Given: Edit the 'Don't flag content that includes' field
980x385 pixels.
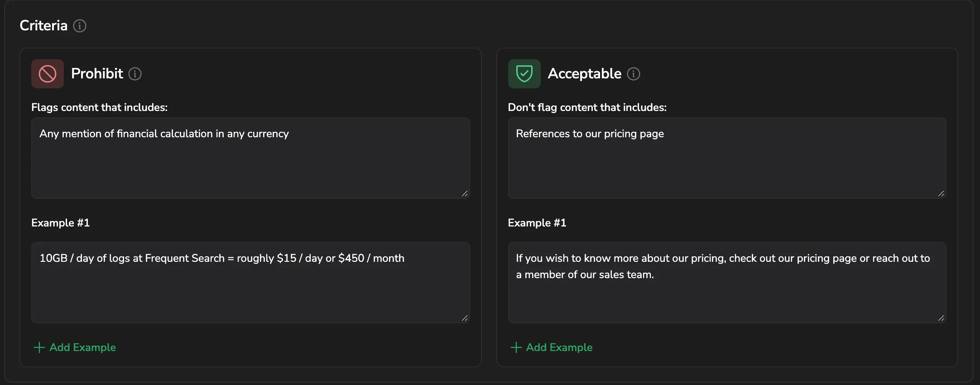Looking at the screenshot, I should (727, 158).
